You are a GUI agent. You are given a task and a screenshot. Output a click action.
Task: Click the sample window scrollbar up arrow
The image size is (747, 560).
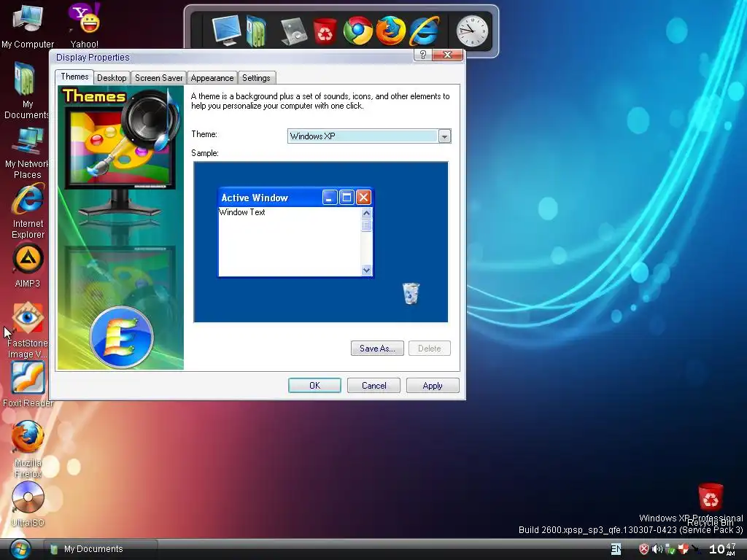tap(366, 213)
